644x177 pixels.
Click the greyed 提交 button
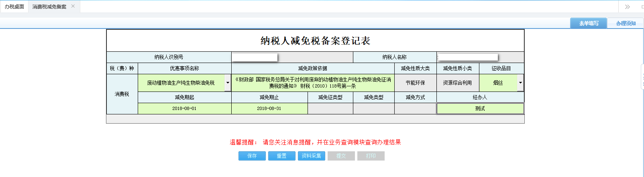point(341,156)
